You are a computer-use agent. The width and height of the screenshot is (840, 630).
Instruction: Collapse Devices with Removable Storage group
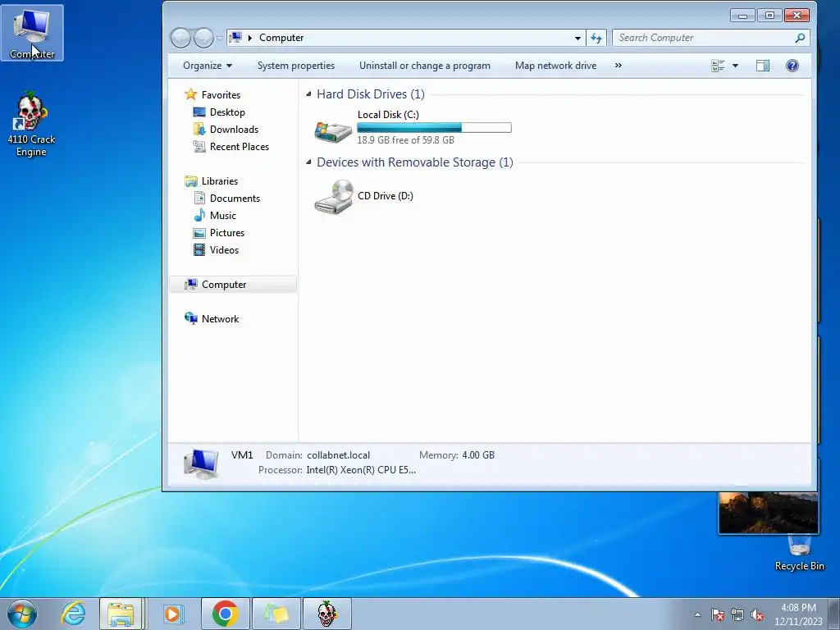308,162
